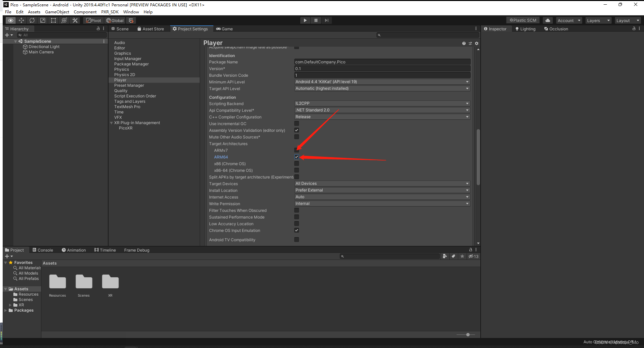
Task: Enable Mute Other Audio Sources
Action: [x=297, y=137]
